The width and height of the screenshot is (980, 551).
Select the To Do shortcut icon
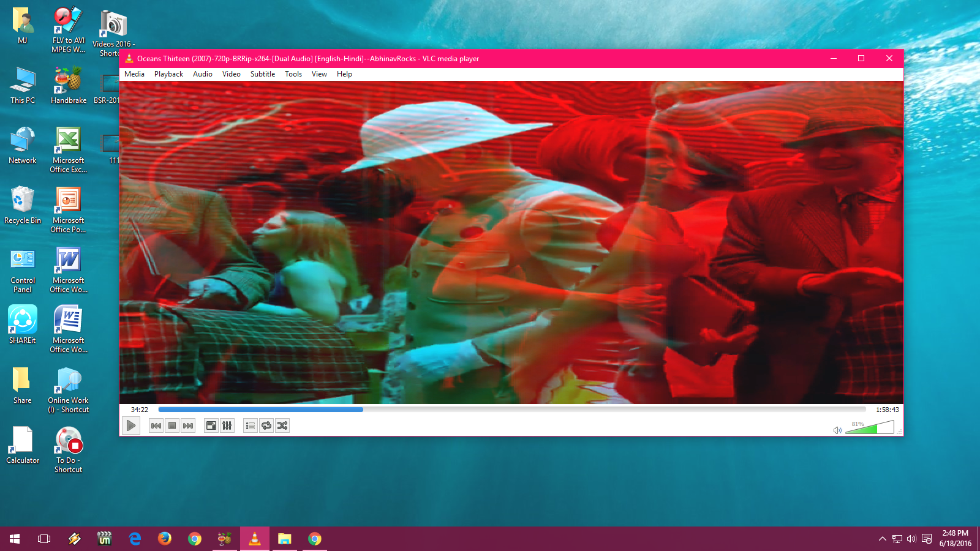tap(69, 450)
